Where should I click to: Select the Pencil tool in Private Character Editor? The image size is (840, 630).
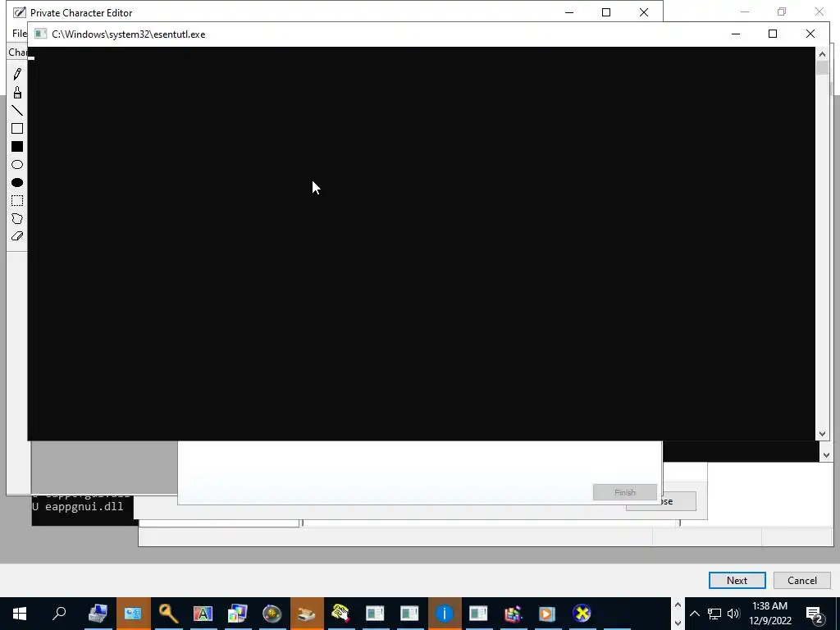(x=17, y=74)
